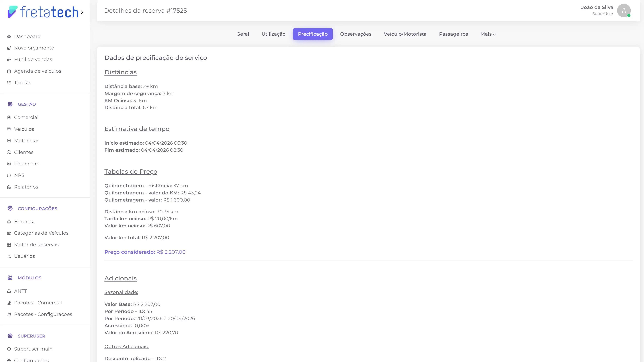The height and width of the screenshot is (362, 644).
Task: Open the user avatar profile menu
Action: point(624,10)
